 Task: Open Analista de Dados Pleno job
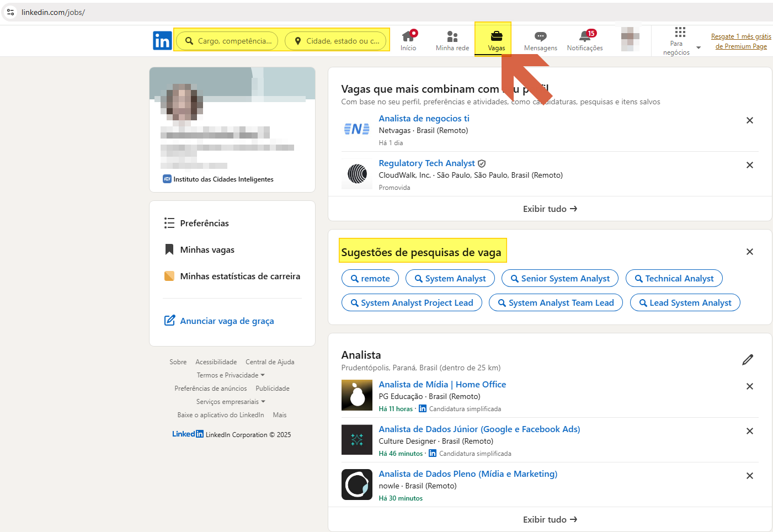(468, 474)
